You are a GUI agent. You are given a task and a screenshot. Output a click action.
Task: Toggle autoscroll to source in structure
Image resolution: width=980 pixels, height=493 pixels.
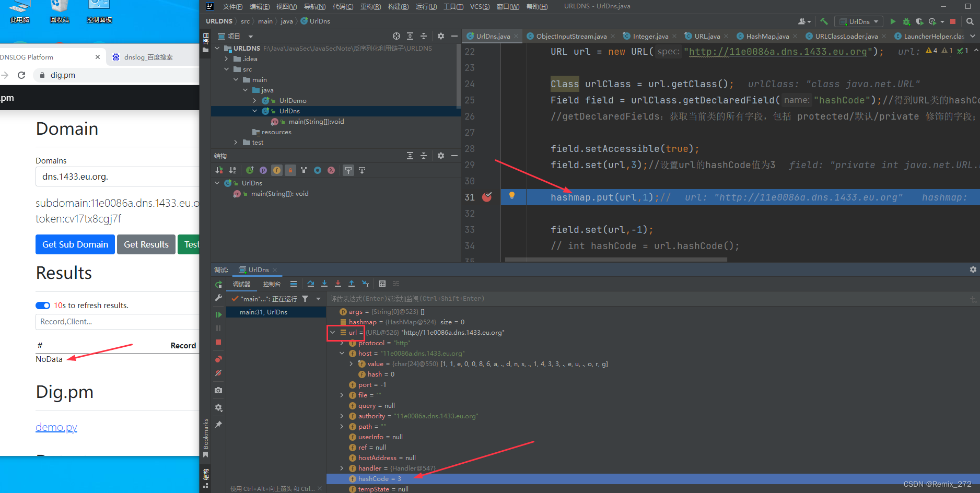tap(348, 170)
